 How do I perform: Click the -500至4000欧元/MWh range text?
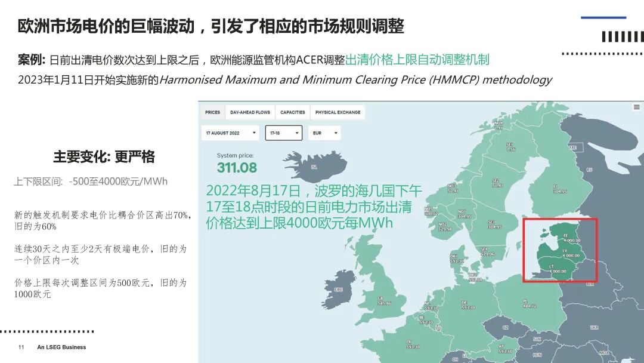(x=118, y=181)
